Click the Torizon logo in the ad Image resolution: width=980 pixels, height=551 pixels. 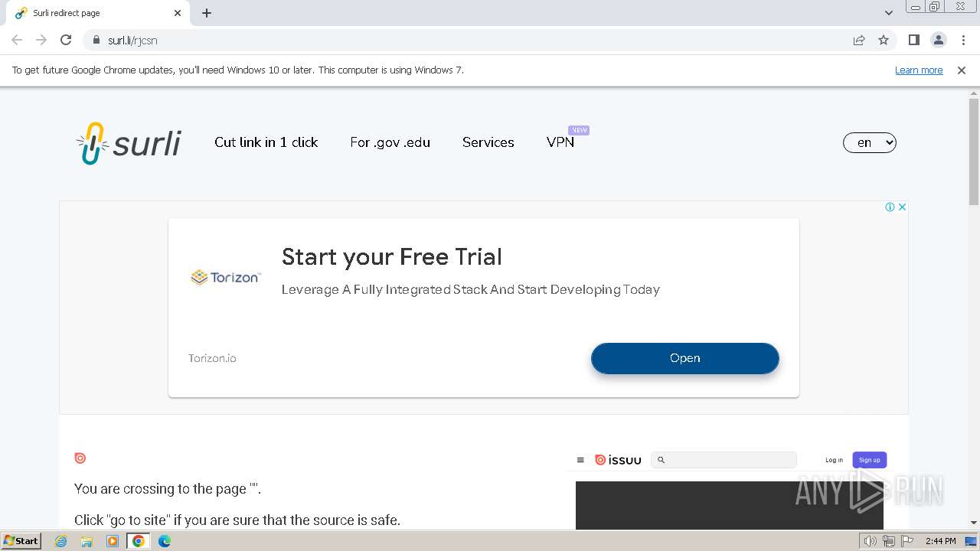tap(226, 277)
